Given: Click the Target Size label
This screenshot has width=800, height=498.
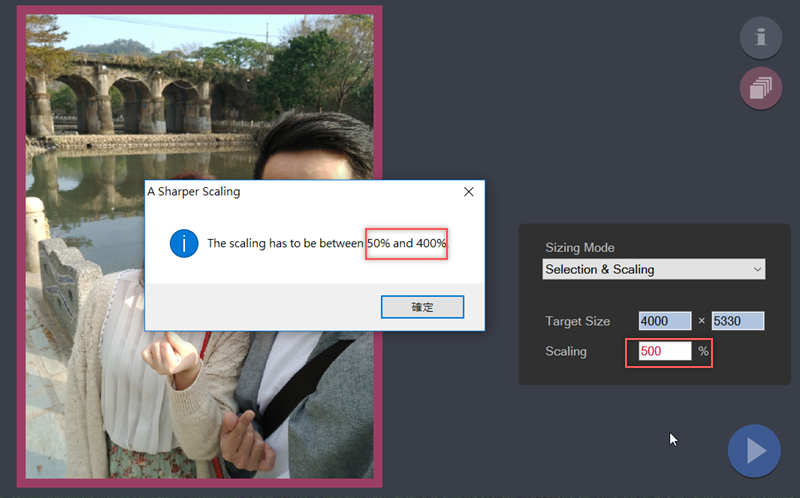Looking at the screenshot, I should [x=578, y=321].
